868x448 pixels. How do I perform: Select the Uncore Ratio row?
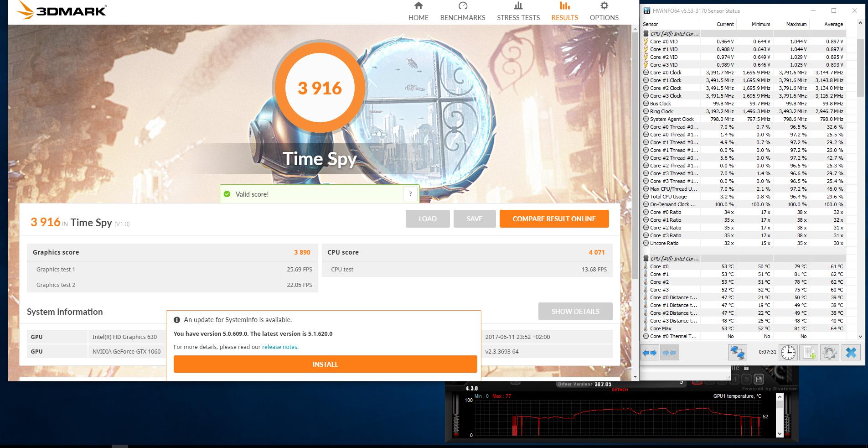(x=744, y=243)
